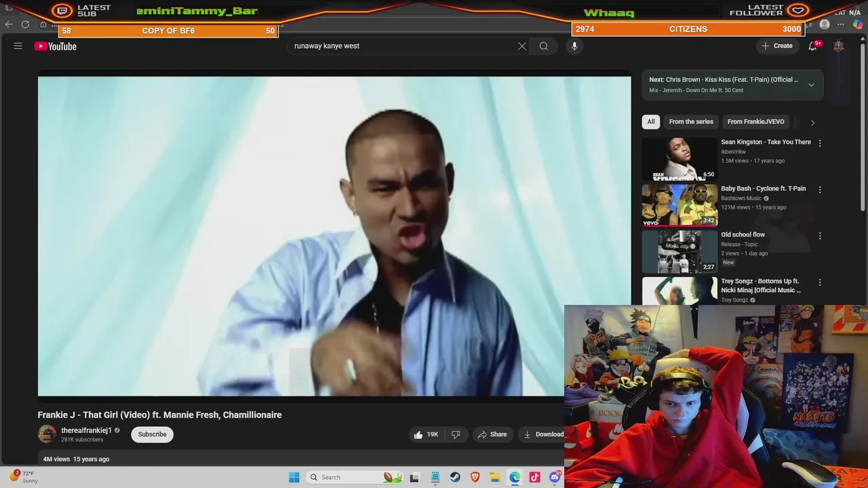Click the Frankie J - That Girl title
Viewport: 868px width, 488px height.
159,415
